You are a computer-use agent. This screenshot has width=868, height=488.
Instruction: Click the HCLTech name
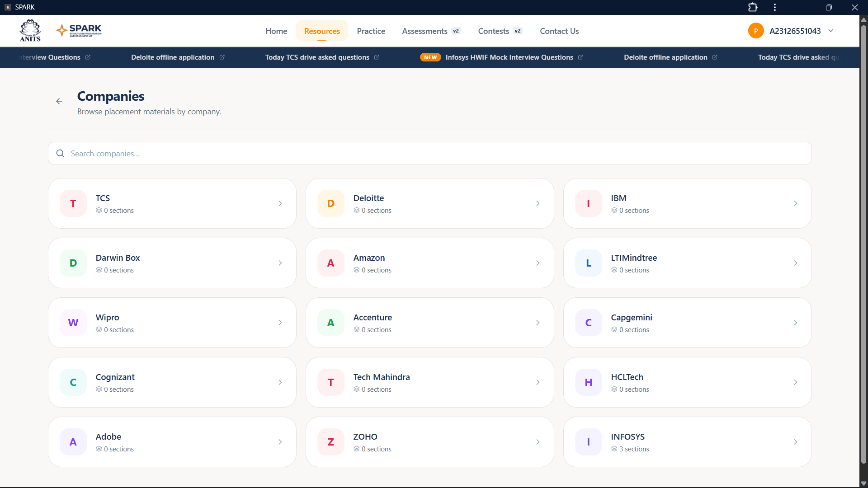[x=627, y=377]
